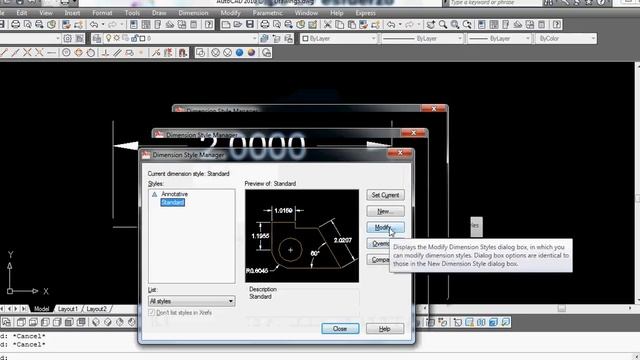640x360 pixels.
Task: Toggle "Don't list styles in Xrefs" checkbox
Action: (151, 313)
